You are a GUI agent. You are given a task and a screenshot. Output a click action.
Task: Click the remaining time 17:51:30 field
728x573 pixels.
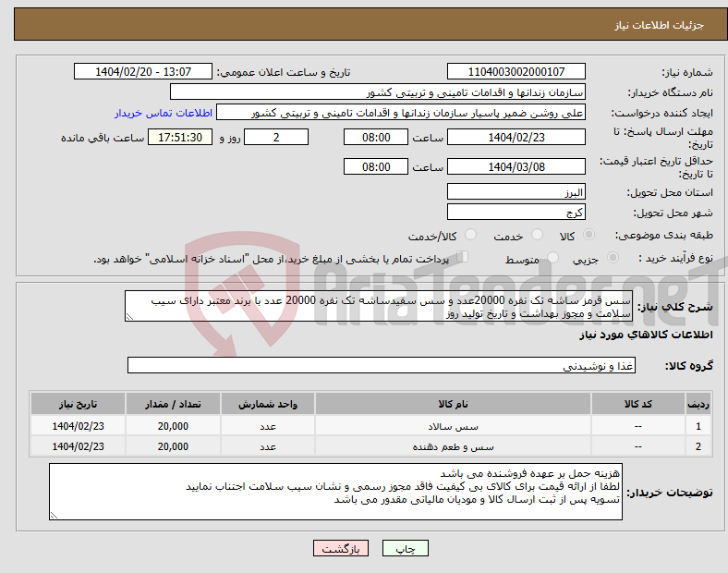click(x=180, y=138)
